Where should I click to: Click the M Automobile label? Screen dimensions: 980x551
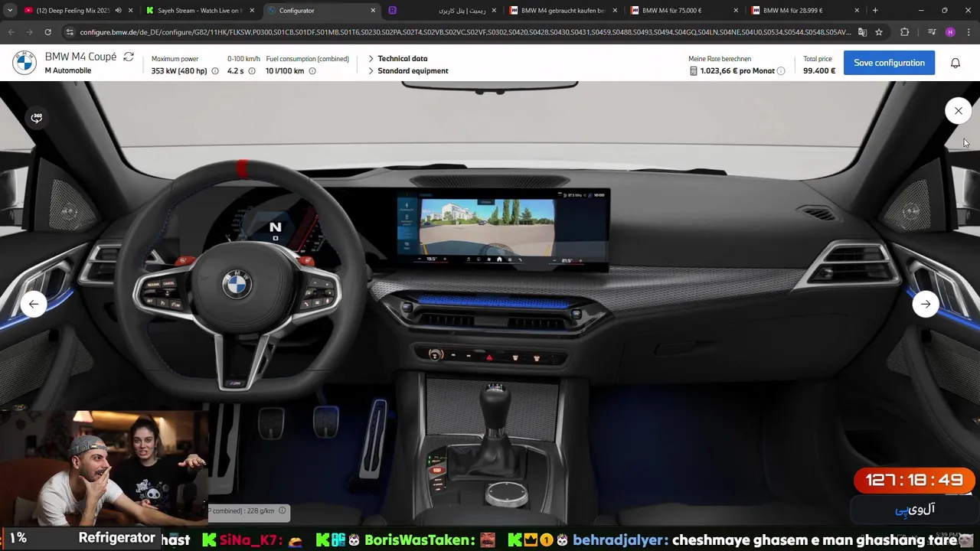tap(68, 71)
